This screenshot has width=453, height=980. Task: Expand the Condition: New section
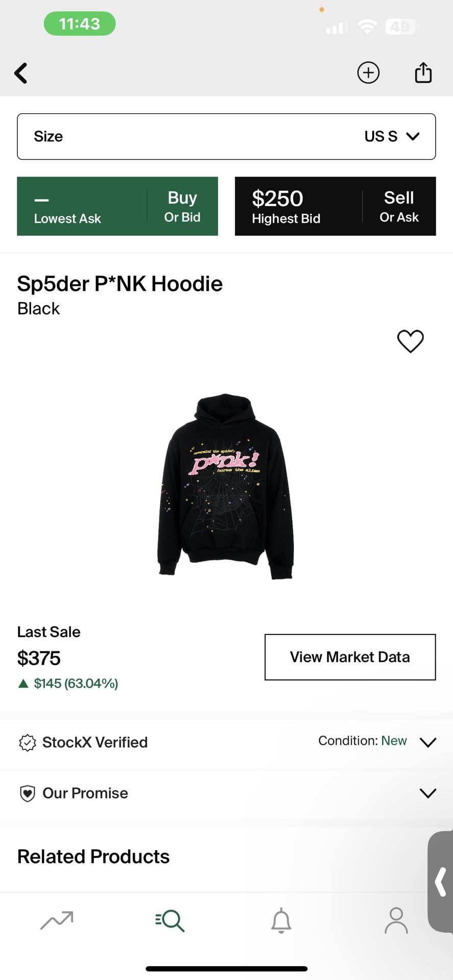coord(427,742)
